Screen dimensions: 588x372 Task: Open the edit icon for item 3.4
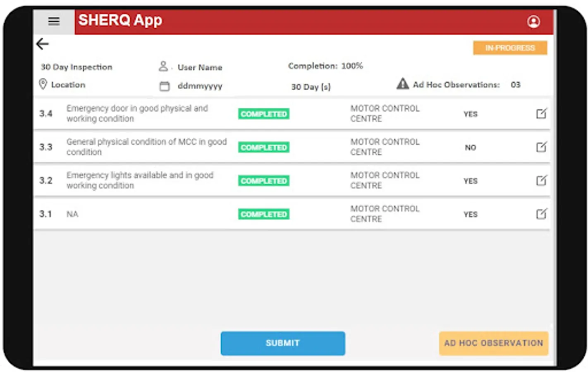pos(542,113)
